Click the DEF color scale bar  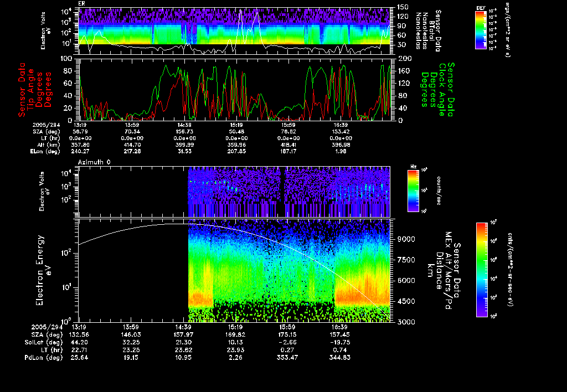(481, 30)
